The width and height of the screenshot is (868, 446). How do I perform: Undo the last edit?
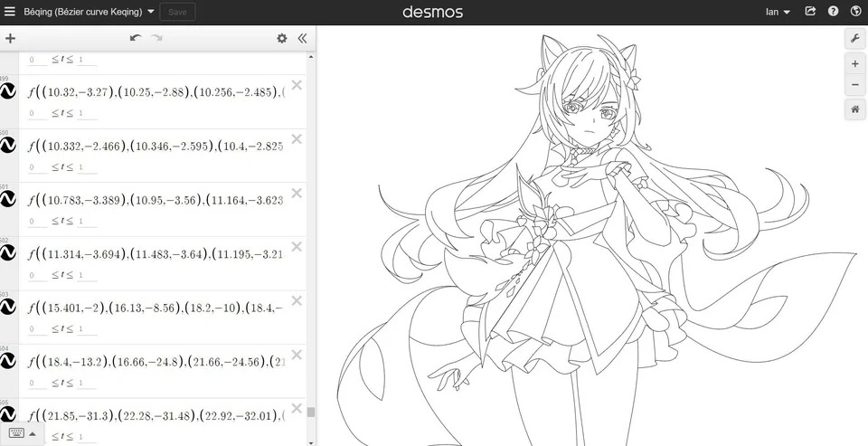(136, 38)
